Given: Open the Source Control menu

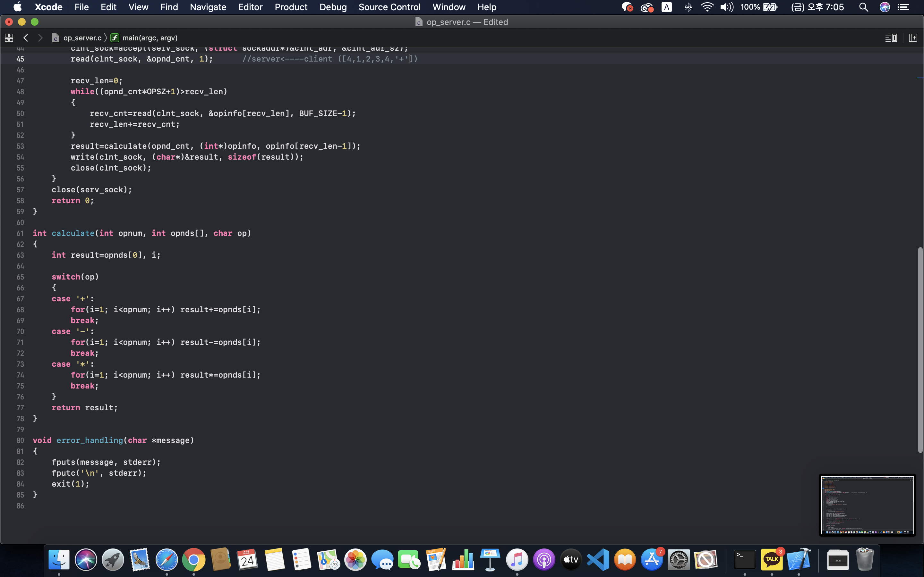Looking at the screenshot, I should coord(389,7).
